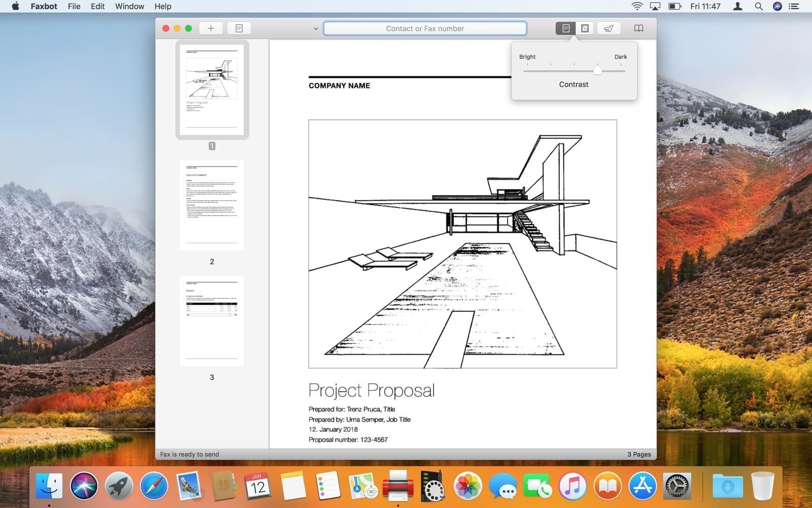Open the address book icon
812x508 pixels.
pos(638,28)
